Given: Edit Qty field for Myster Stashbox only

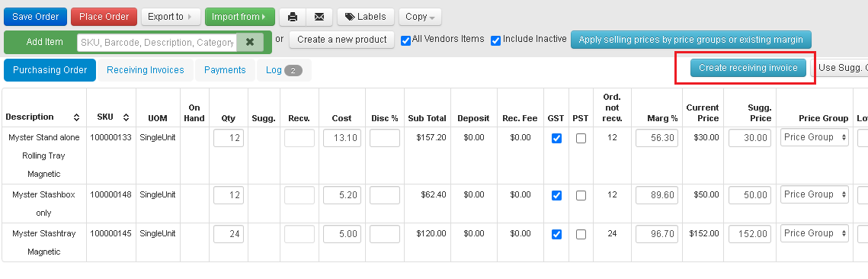Looking at the screenshot, I should coord(229,195).
